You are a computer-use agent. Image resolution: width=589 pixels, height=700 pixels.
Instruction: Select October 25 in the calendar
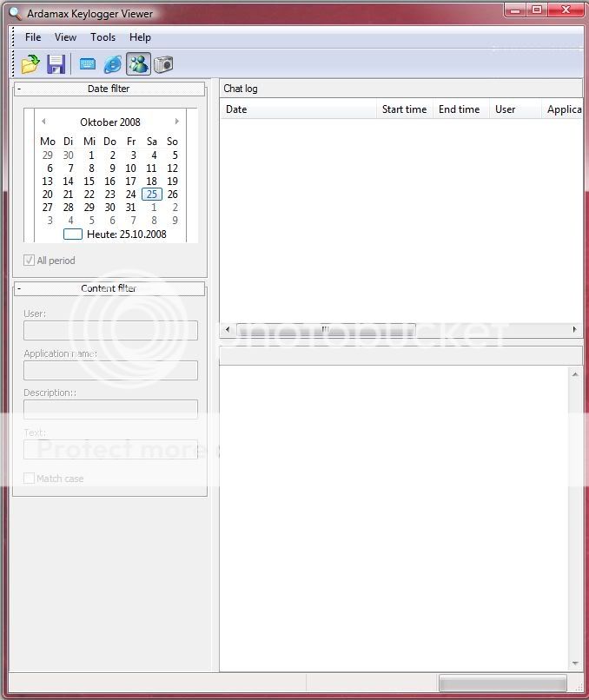click(x=152, y=195)
